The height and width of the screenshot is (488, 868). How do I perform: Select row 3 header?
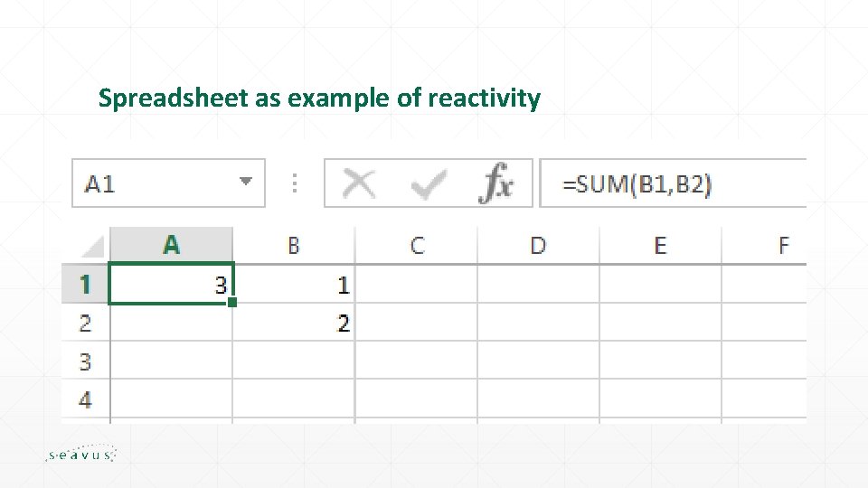pyautogui.click(x=85, y=361)
